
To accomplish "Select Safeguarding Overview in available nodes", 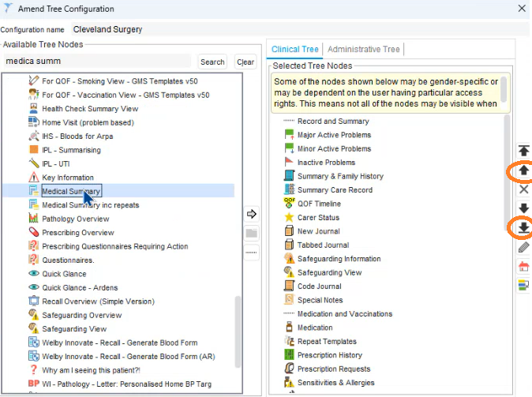I will coord(82,315).
